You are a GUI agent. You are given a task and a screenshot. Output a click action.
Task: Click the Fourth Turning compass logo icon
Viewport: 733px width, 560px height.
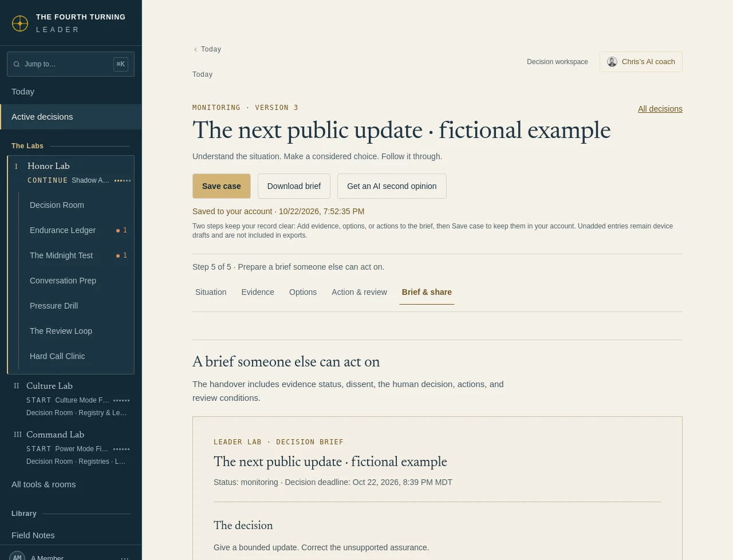tap(20, 23)
